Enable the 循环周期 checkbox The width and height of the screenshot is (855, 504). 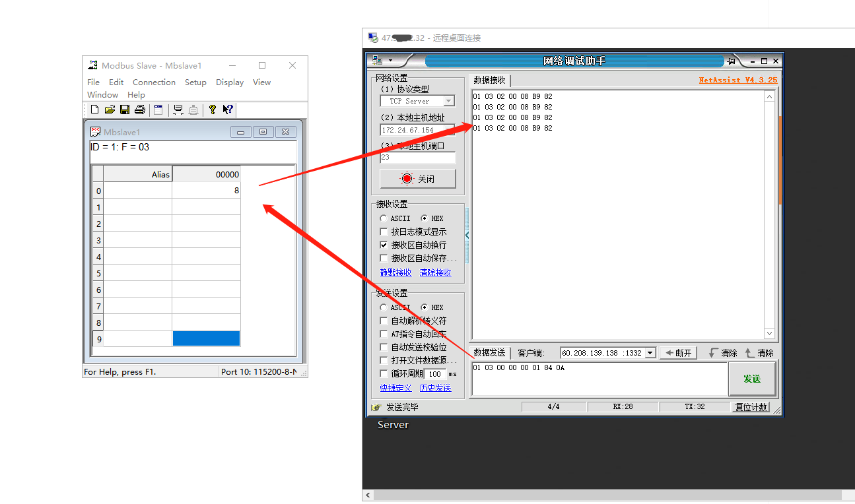[x=384, y=373]
